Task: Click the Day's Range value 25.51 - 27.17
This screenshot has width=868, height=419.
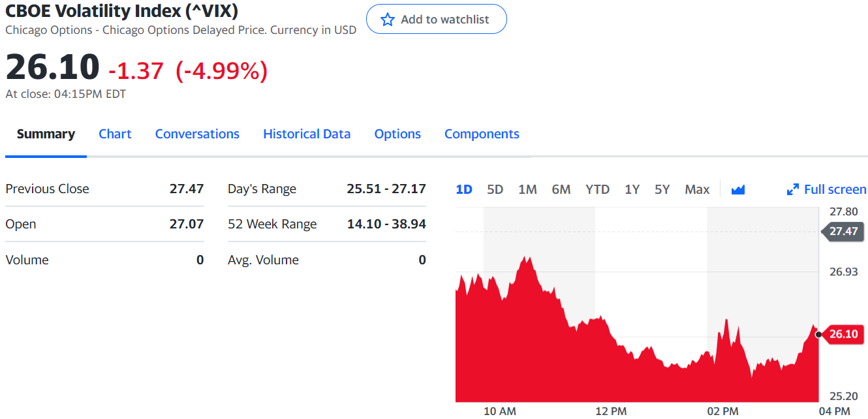Action: 386,189
